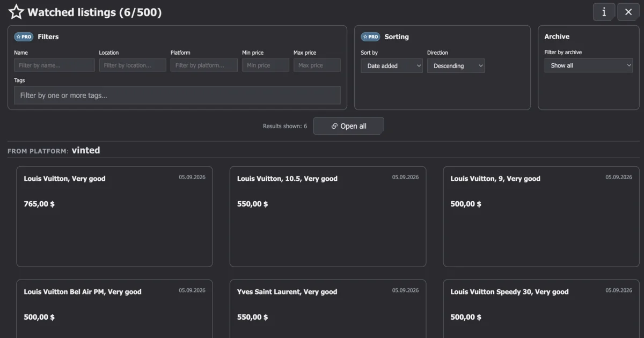Focus the Filter by name field
This screenshot has width=644, height=338.
[x=54, y=65]
